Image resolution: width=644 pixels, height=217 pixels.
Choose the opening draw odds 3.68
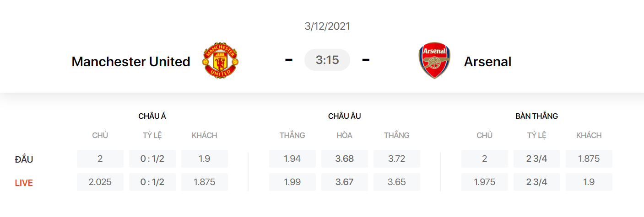click(x=344, y=159)
